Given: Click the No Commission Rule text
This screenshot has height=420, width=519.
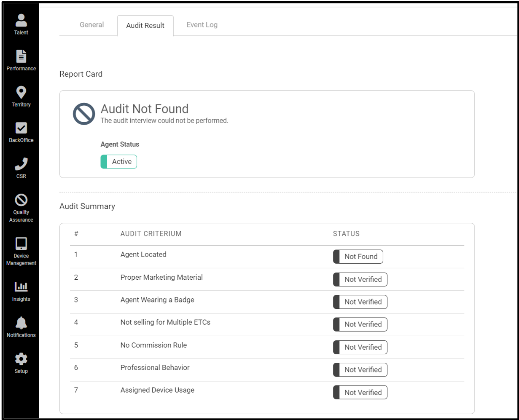Looking at the screenshot, I should point(153,345).
